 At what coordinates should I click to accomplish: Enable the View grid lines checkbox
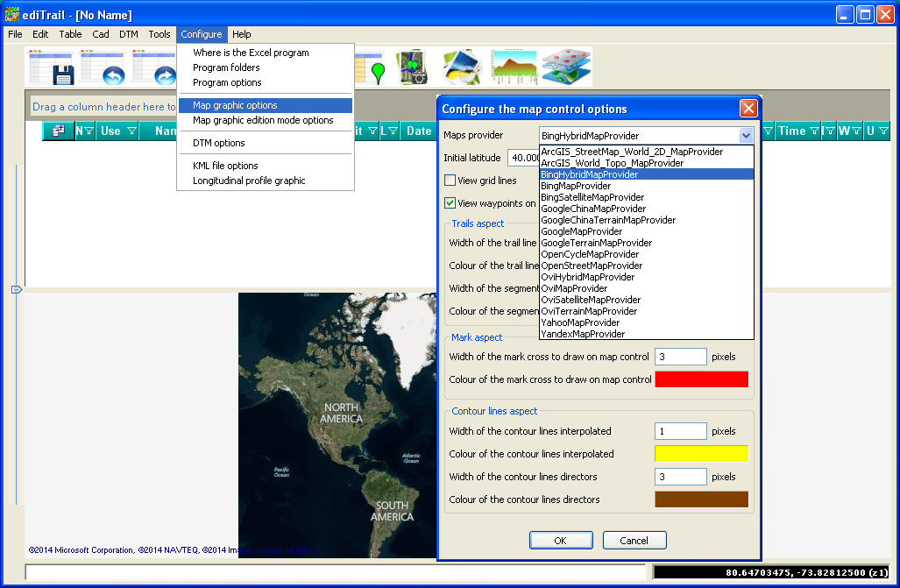coord(450,181)
